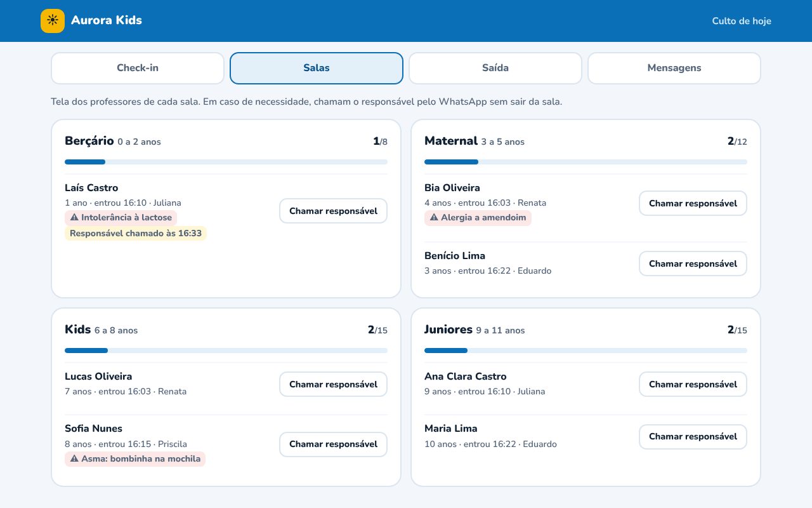Call the guardian of Benício Lima
The image size is (812, 508).
point(693,264)
